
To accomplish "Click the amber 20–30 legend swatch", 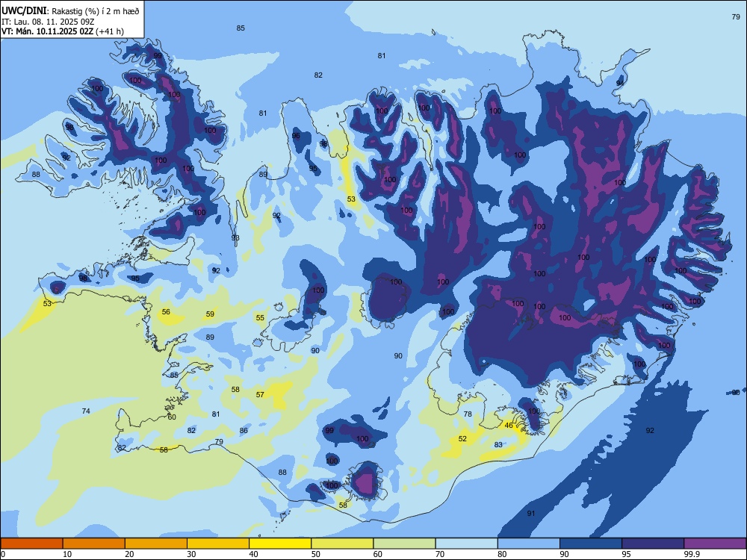I will 156,544.
